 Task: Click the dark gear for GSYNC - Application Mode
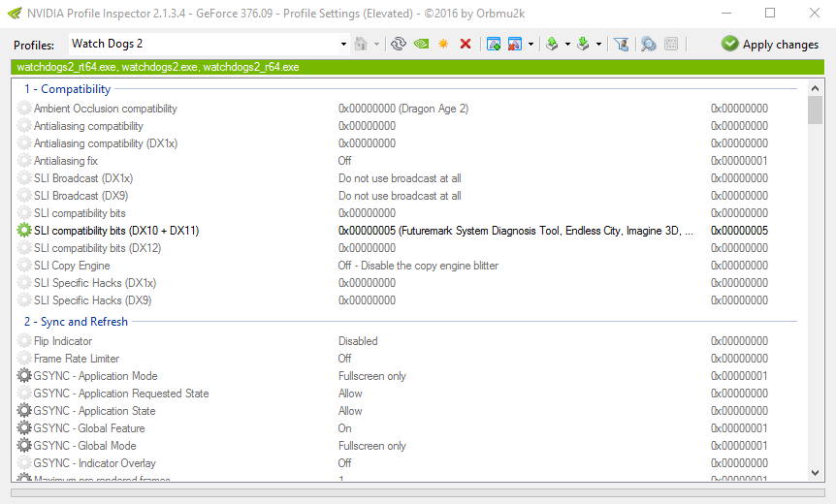24,376
